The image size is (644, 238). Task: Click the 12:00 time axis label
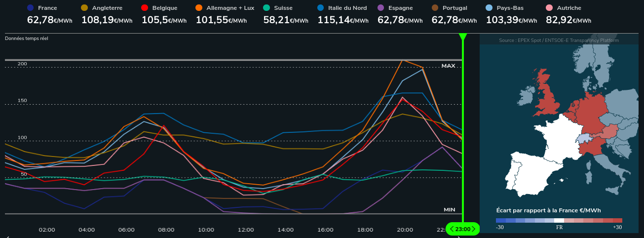point(246,230)
